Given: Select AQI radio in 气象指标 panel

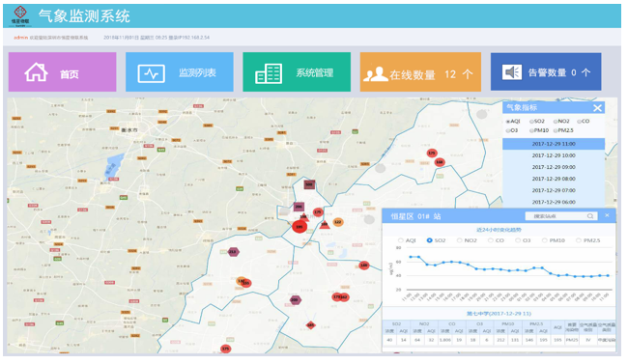Looking at the screenshot, I should coord(508,121).
